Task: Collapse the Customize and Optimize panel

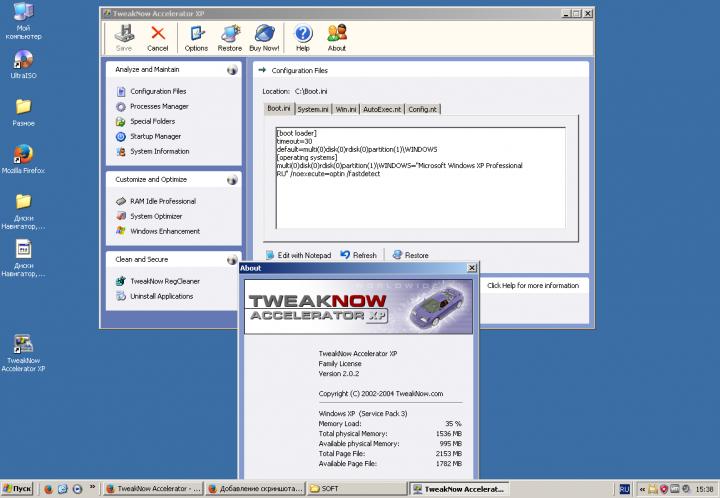Action: point(232,179)
